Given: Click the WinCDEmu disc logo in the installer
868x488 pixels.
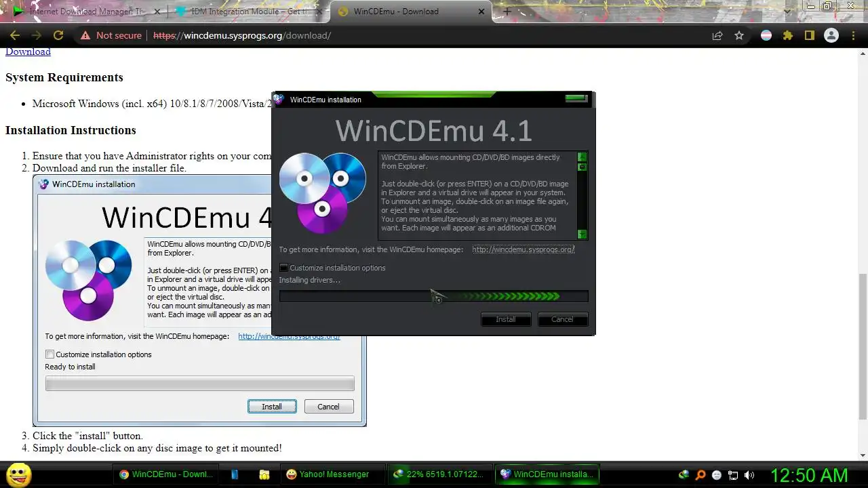Looking at the screenshot, I should point(323,192).
